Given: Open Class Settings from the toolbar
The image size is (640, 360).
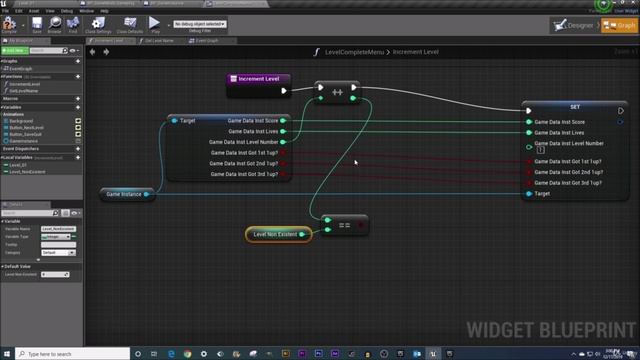Looking at the screenshot, I should pos(98,24).
